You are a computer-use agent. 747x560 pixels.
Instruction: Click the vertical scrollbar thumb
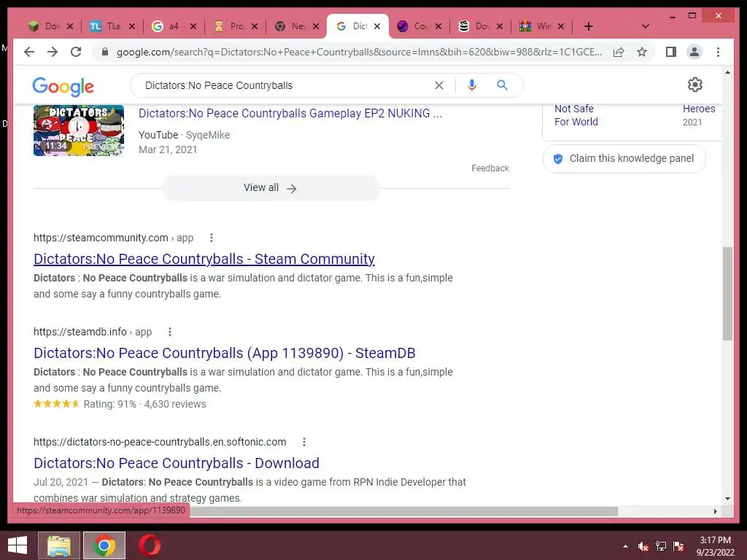(x=727, y=293)
